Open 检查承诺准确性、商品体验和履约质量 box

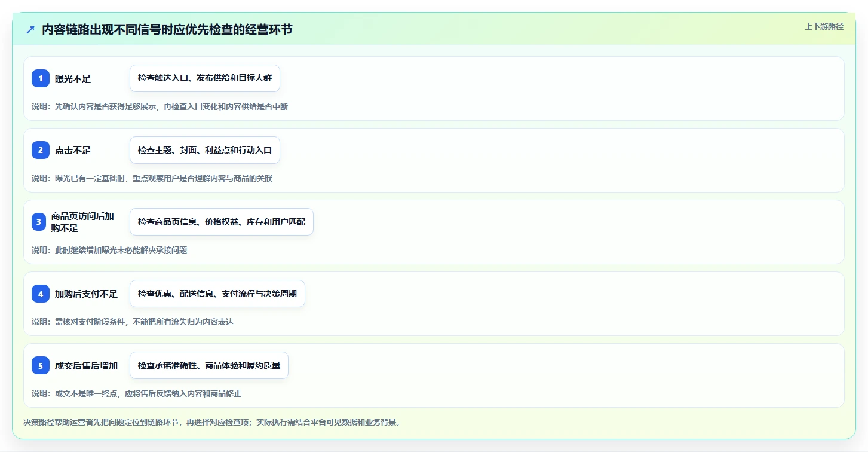click(x=209, y=365)
